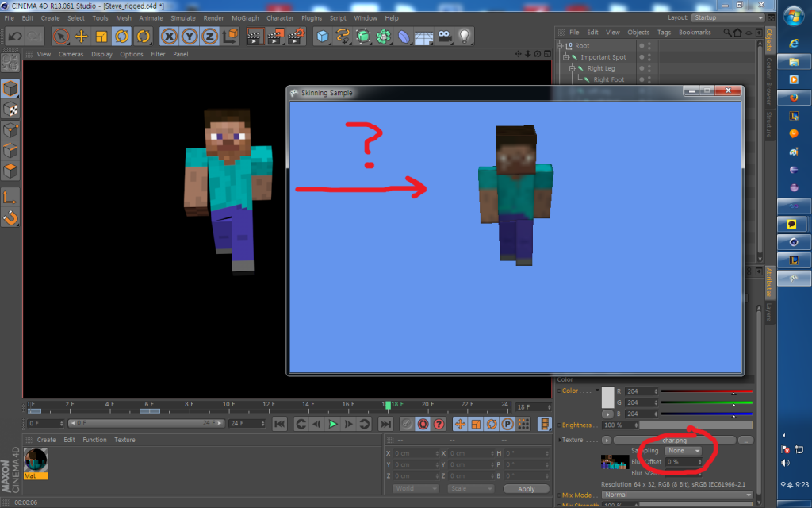Click the Apply button in Coordinates
This screenshot has height=508, width=812.
point(527,489)
